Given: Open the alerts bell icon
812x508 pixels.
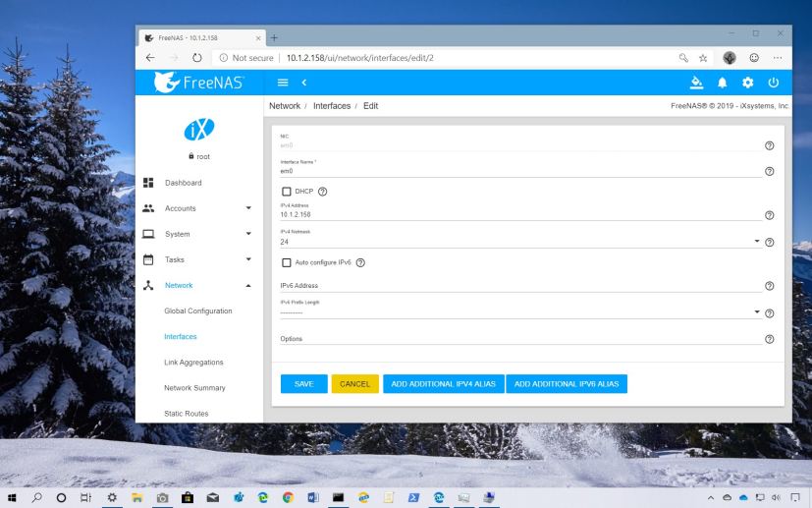Looking at the screenshot, I should (722, 83).
